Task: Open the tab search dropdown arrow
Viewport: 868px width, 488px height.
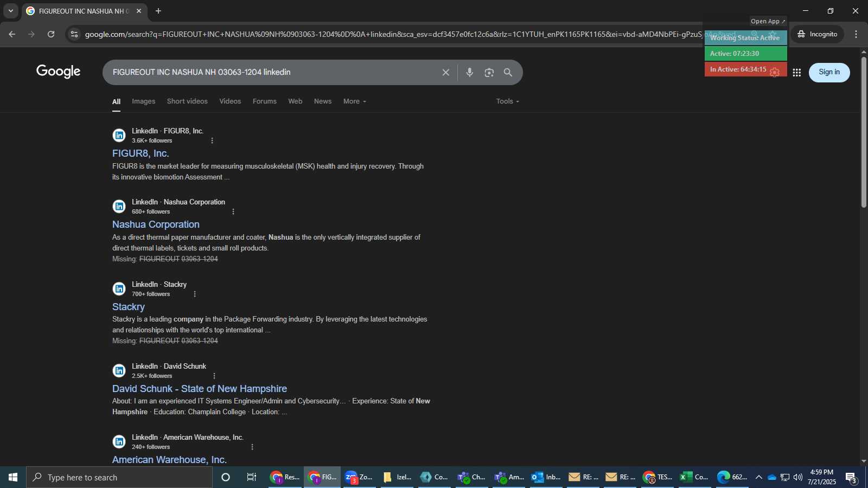Action: click(x=10, y=11)
